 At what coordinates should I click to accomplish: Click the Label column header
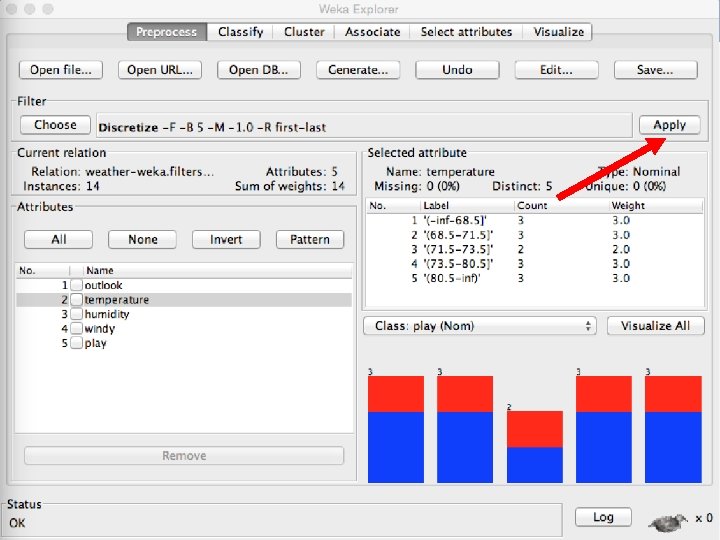pos(467,206)
